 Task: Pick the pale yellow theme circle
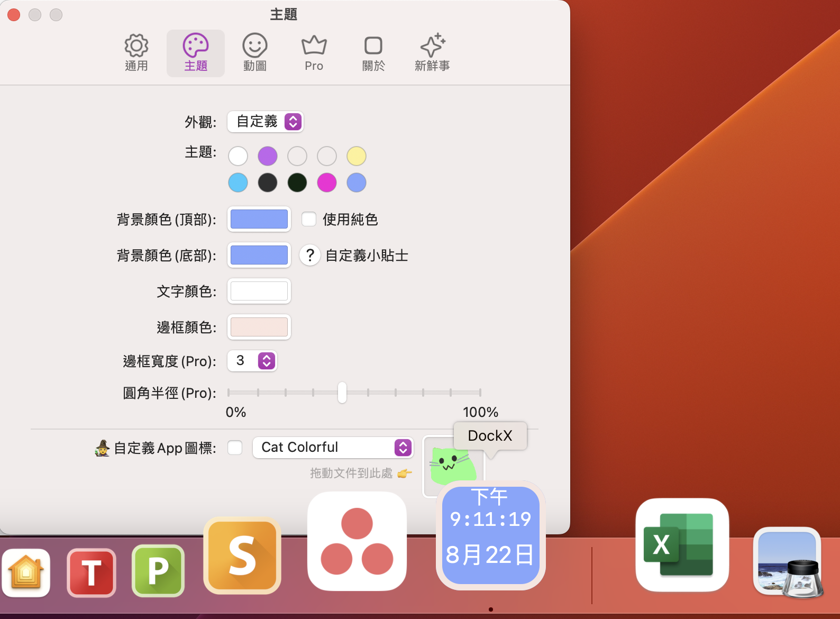point(357,156)
